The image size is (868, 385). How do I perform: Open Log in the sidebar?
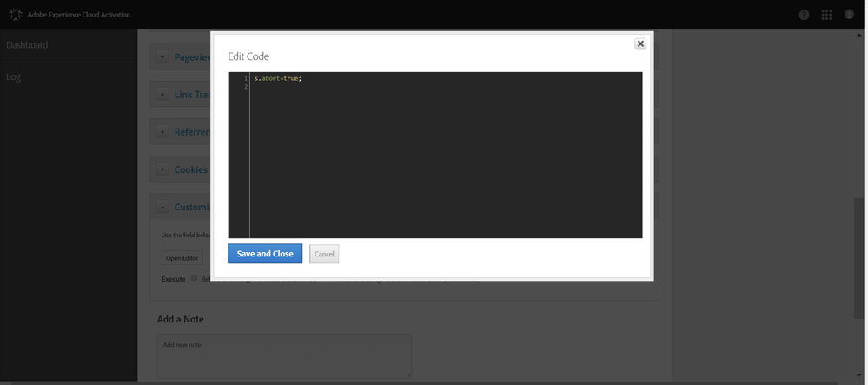click(x=13, y=77)
